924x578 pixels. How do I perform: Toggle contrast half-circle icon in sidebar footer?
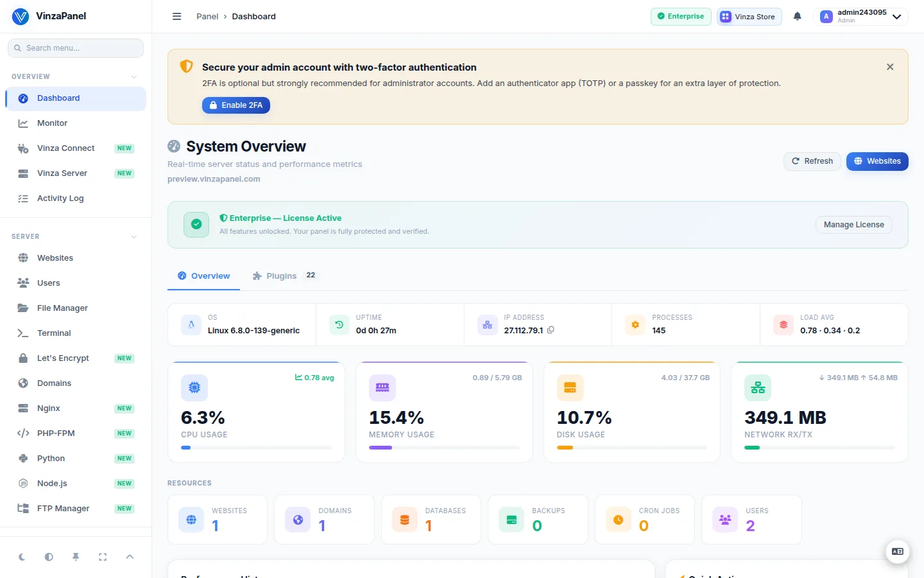point(49,557)
